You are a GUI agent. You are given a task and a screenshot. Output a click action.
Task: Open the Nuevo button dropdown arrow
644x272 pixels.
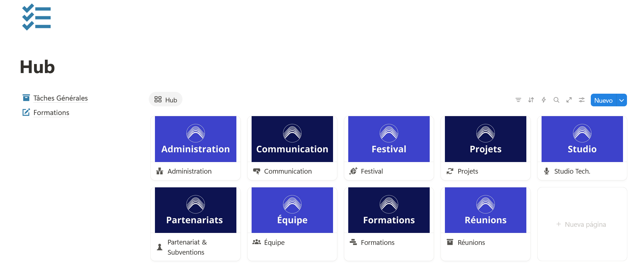[622, 100]
